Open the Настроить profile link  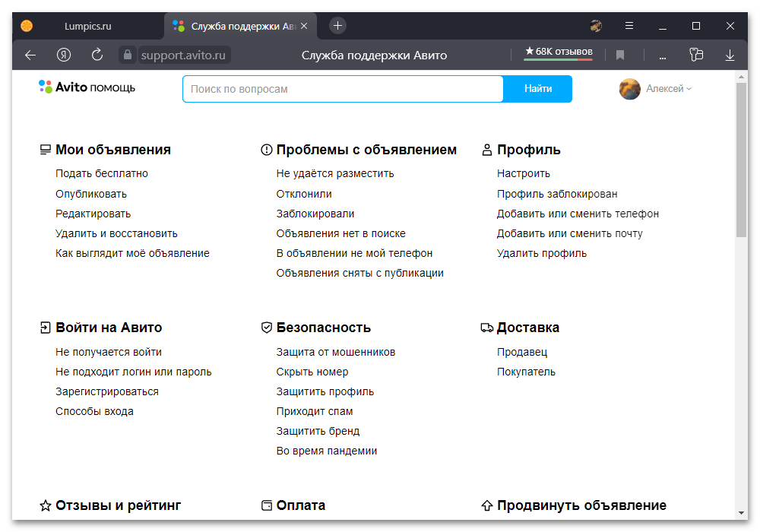[x=524, y=173]
